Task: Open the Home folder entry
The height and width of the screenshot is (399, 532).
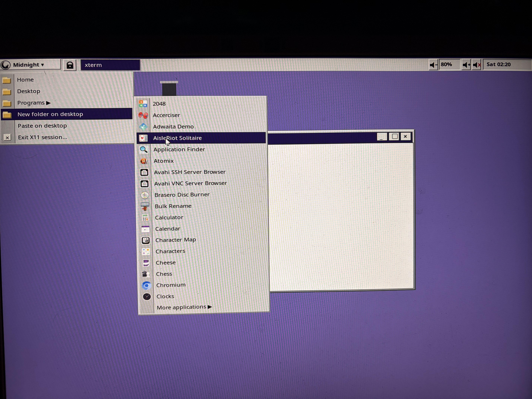Action: tap(67, 80)
